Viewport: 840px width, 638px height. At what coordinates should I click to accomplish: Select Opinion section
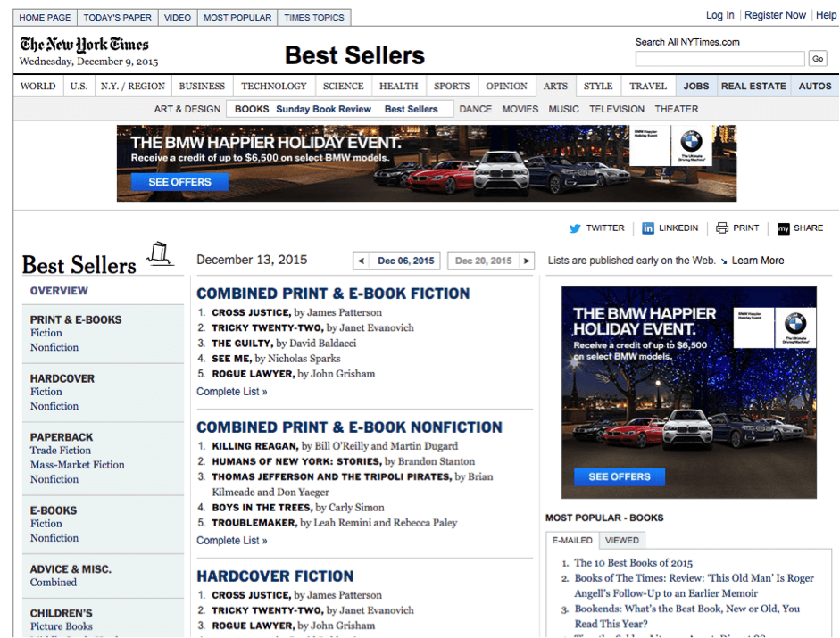coord(506,87)
